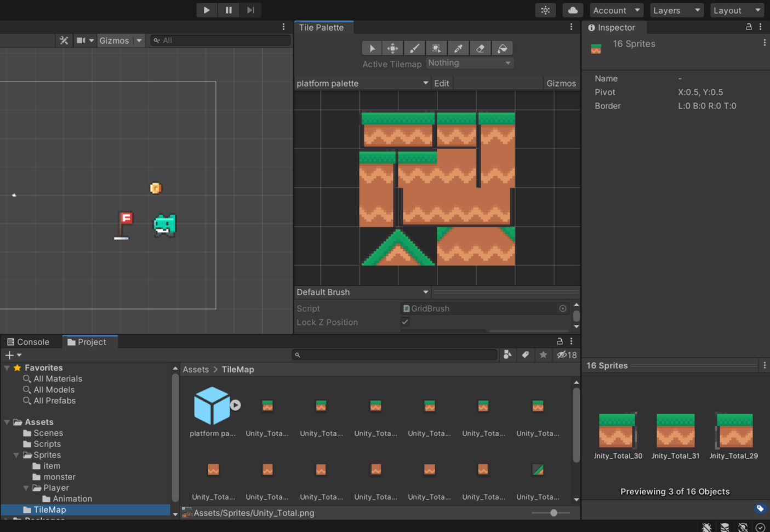Choose the Box Fill tool in Tile Palette

click(436, 48)
